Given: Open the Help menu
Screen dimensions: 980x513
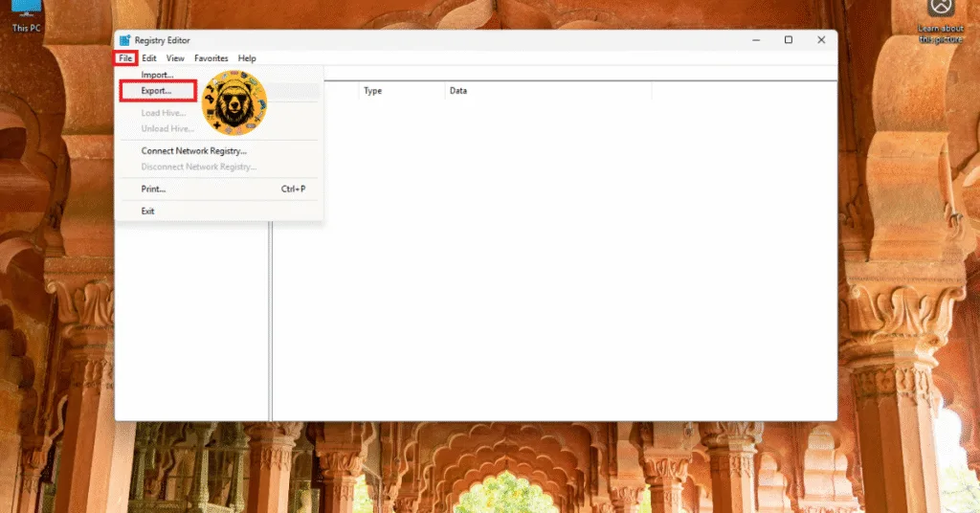Looking at the screenshot, I should pos(247,58).
